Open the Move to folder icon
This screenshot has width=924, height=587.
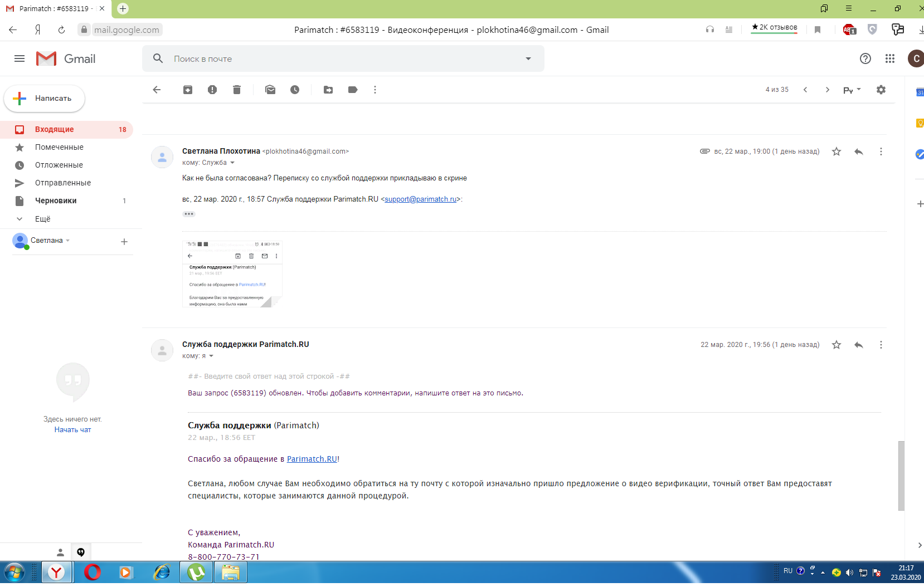pyautogui.click(x=328, y=90)
